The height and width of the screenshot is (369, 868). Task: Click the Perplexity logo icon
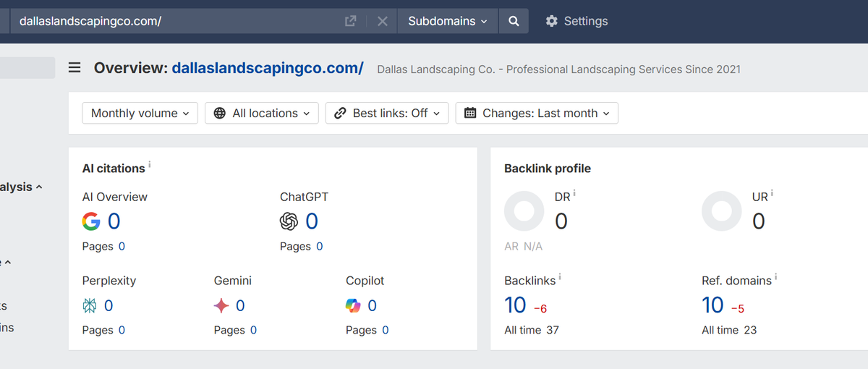(90, 306)
